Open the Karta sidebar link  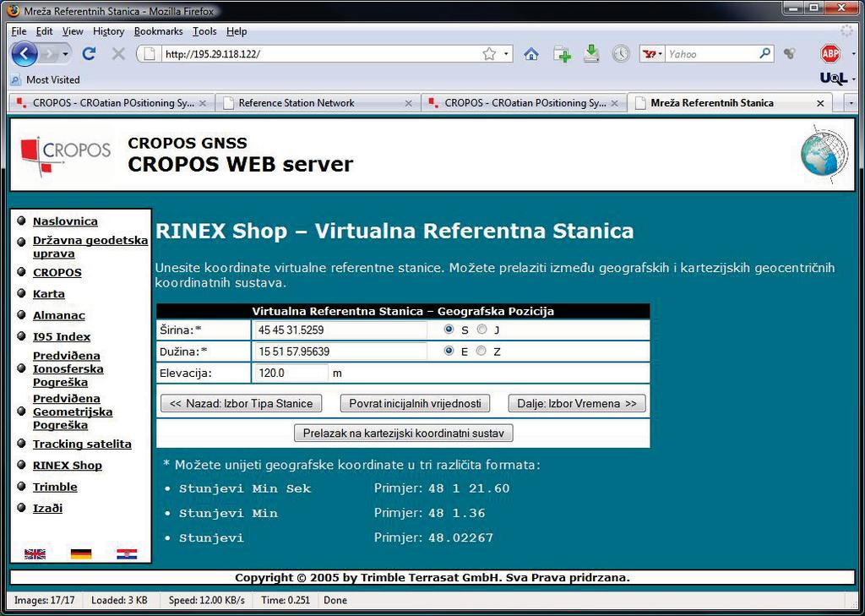click(48, 294)
